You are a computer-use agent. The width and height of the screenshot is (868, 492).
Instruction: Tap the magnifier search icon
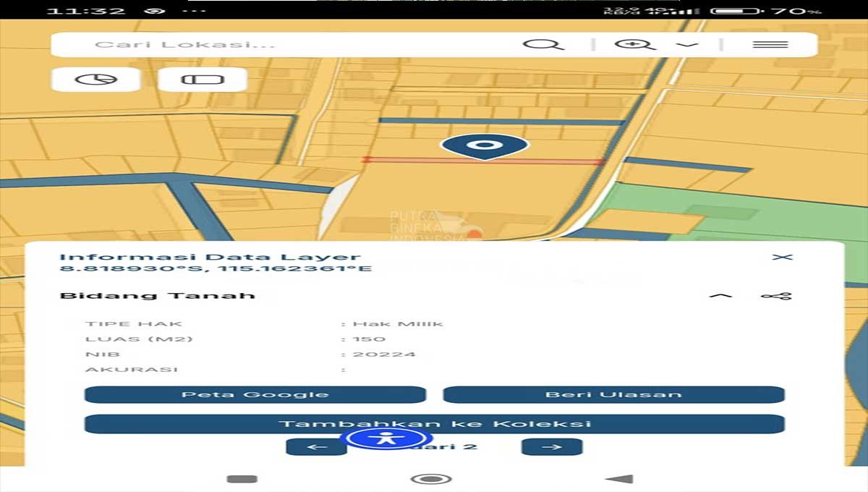point(543,45)
